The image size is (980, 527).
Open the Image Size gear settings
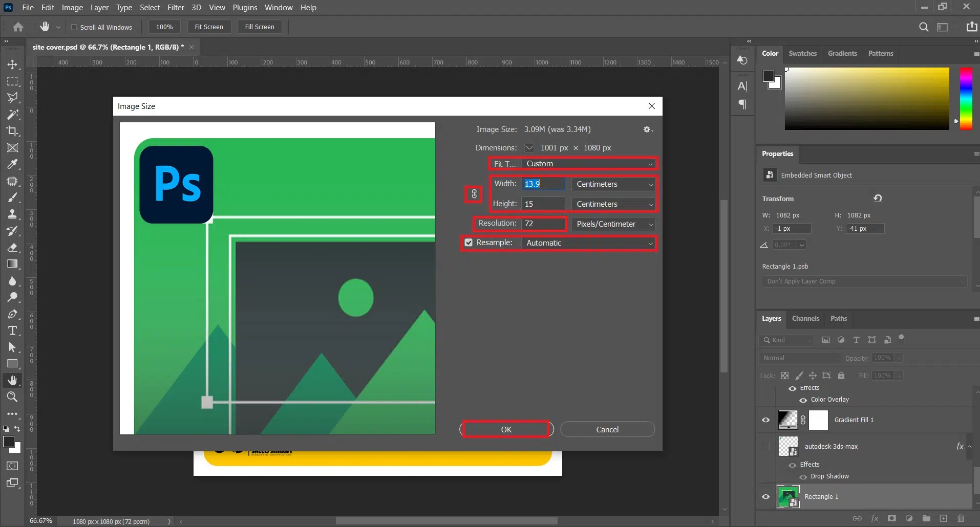click(647, 130)
